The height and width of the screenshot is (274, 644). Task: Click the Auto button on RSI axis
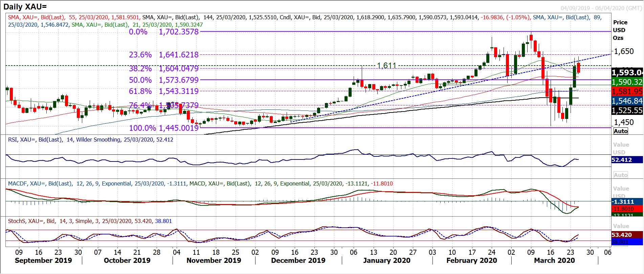(x=621, y=175)
